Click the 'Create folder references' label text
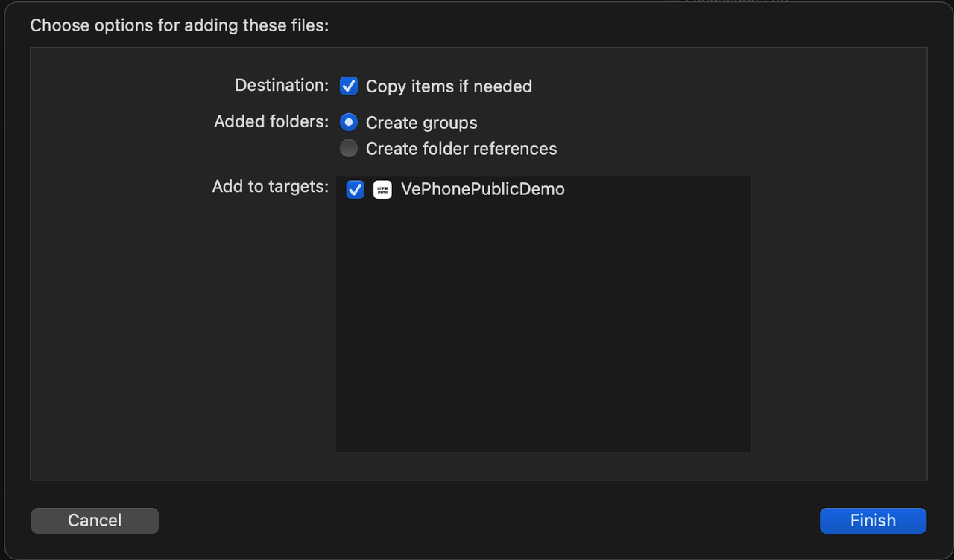954x560 pixels. tap(461, 149)
